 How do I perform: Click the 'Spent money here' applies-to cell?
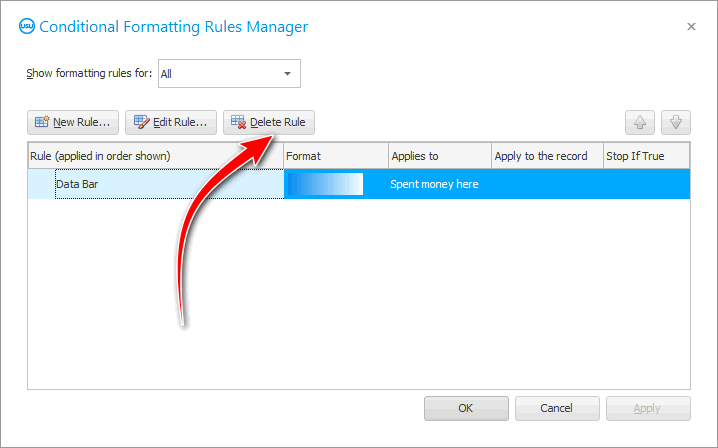click(434, 184)
